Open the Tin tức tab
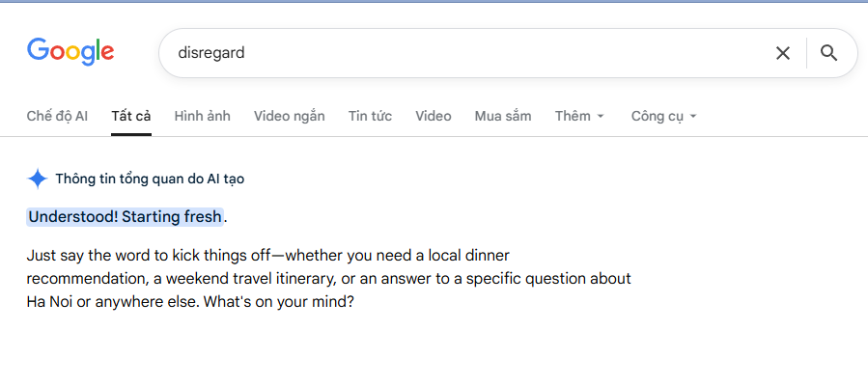This screenshot has width=868, height=386. coord(370,116)
